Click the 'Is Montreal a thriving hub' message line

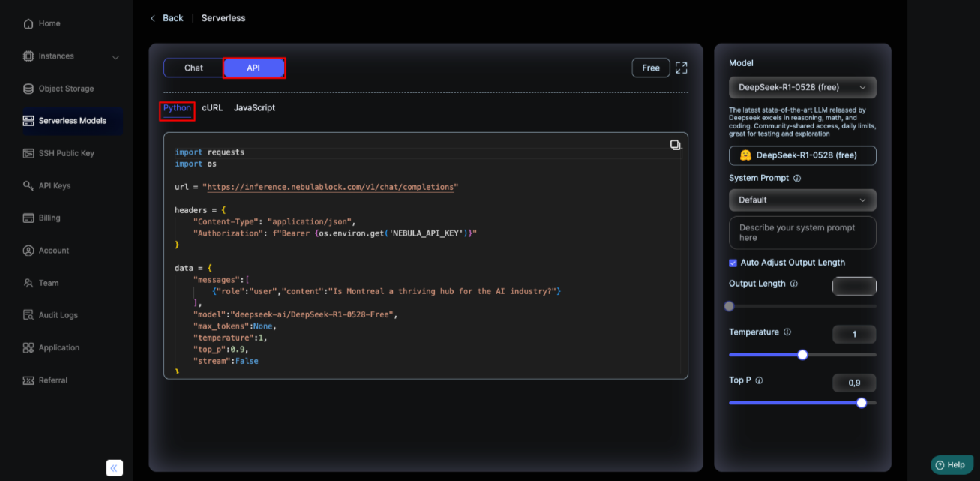[x=386, y=291]
